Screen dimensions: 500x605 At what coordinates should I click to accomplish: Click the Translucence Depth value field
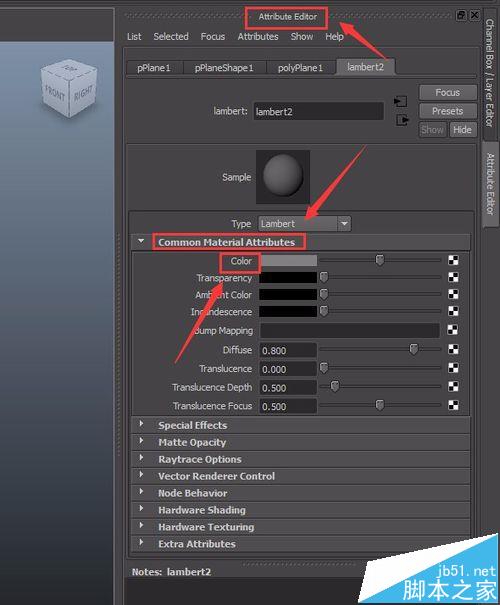click(x=288, y=387)
